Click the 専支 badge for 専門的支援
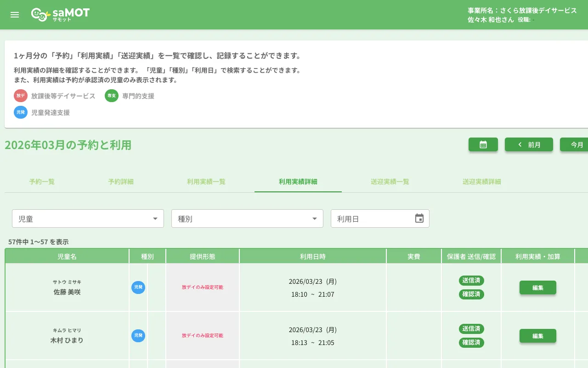Image resolution: width=588 pixels, height=368 pixels. 111,96
